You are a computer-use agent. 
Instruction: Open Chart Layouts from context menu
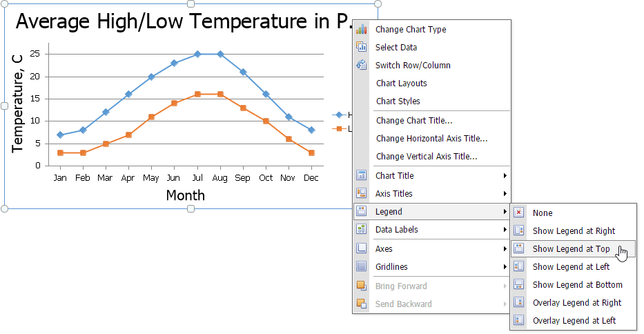401,83
